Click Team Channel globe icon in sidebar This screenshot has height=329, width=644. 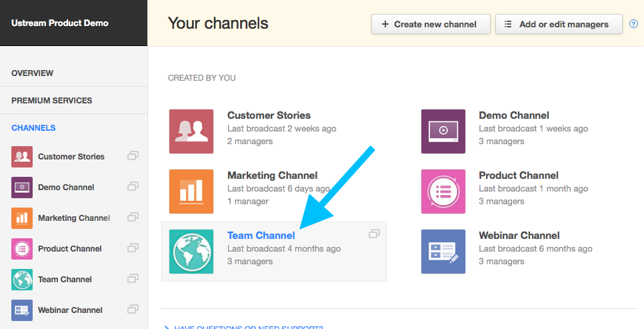point(22,280)
